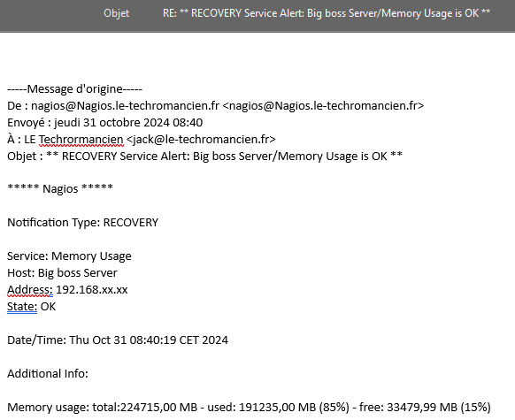Click the first nagios@Nagios.le-techromancien.fr sender address
This screenshot has height=420, width=515.
tap(125, 105)
